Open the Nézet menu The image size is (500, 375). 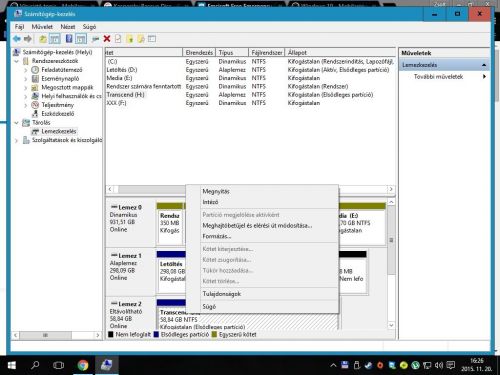click(68, 27)
